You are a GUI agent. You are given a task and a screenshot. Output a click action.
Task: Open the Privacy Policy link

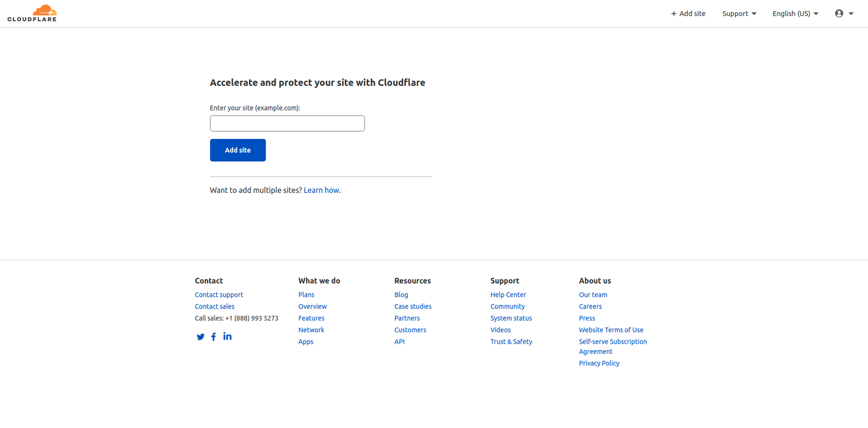(599, 363)
